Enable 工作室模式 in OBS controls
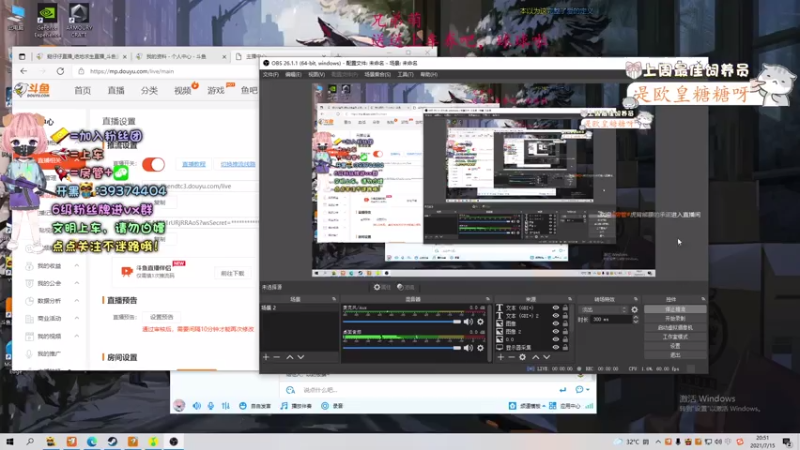 point(675,337)
